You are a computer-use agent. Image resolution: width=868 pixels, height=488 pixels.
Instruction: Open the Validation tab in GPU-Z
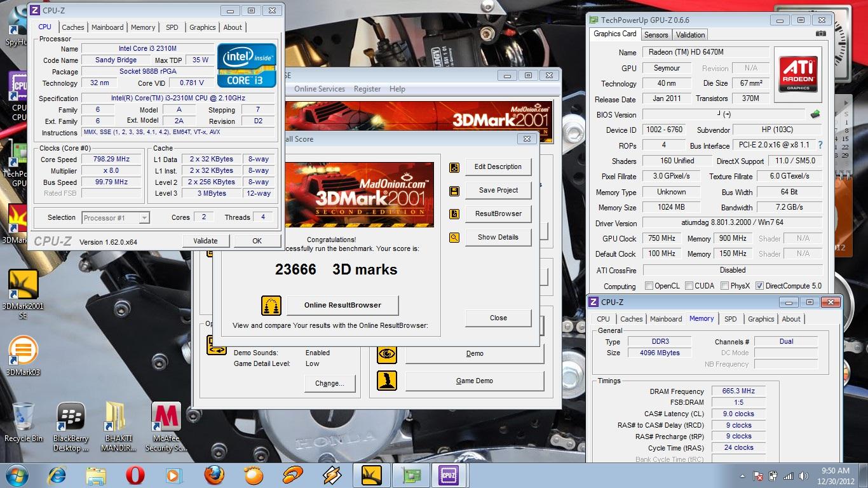click(x=690, y=35)
